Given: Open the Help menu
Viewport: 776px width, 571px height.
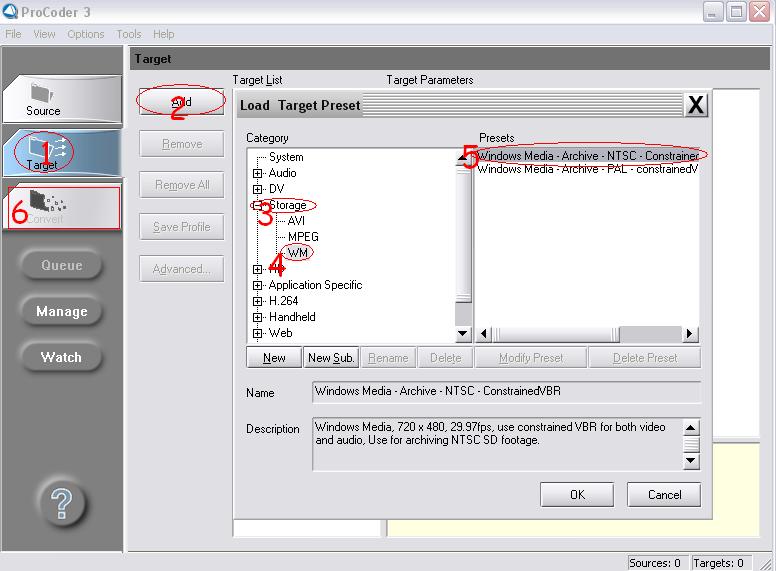Looking at the screenshot, I should click(x=163, y=34).
